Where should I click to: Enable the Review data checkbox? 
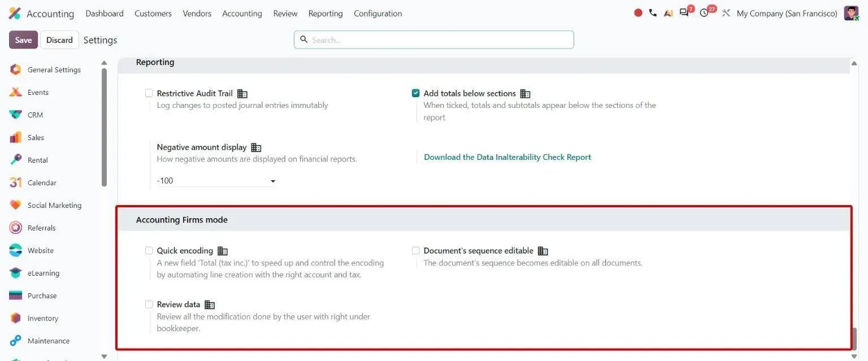149,304
